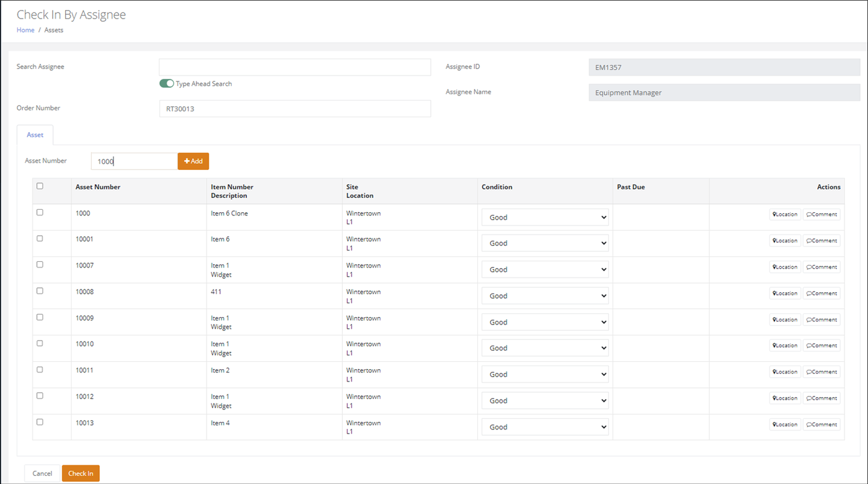Image resolution: width=868 pixels, height=484 pixels.
Task: Click Location button for asset 10008
Action: (785, 293)
